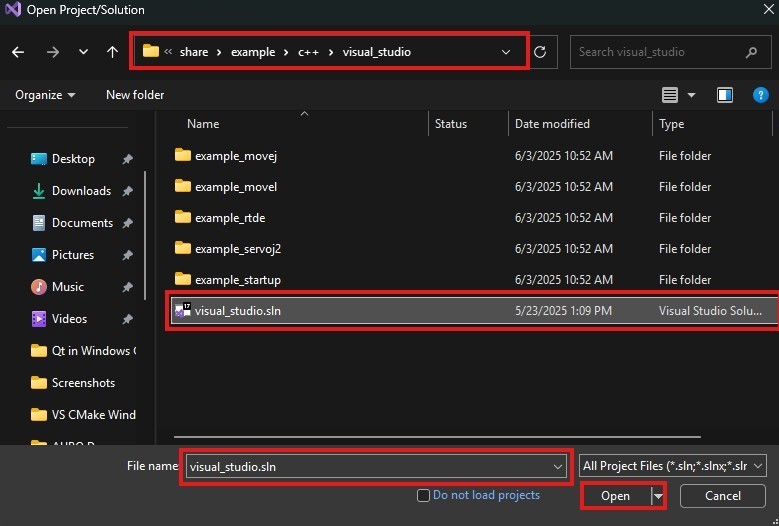Click the navigation pane vertical scrollbar
This screenshot has width=779, height=526.
(145, 235)
